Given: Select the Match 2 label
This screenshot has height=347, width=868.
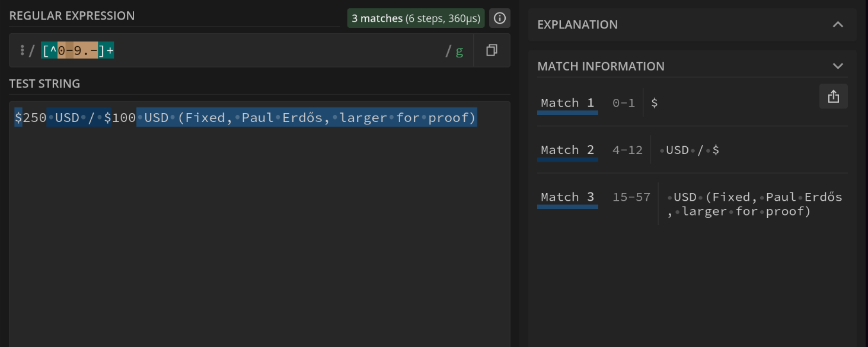Looking at the screenshot, I should pyautogui.click(x=567, y=150).
